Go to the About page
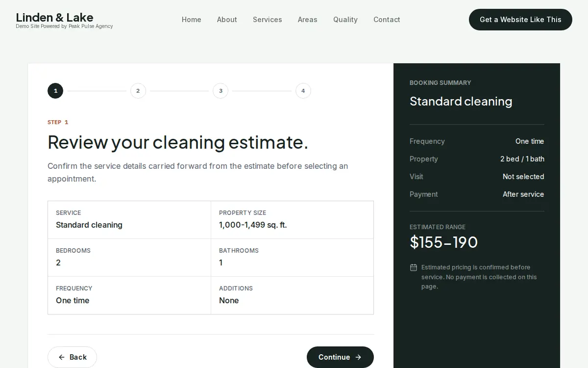Viewport: 588px width, 368px height. [227, 20]
